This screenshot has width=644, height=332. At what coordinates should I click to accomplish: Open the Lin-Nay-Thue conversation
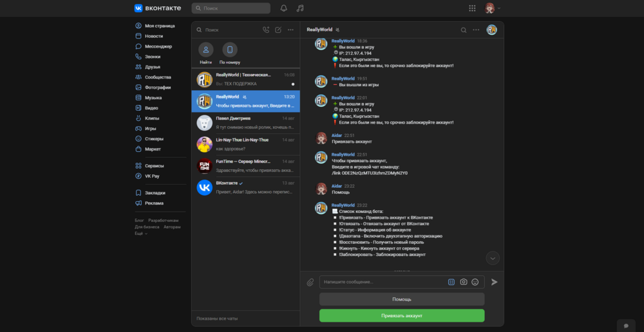click(245, 144)
